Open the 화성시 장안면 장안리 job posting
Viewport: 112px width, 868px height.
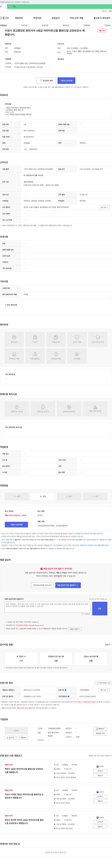tap(24, 822)
